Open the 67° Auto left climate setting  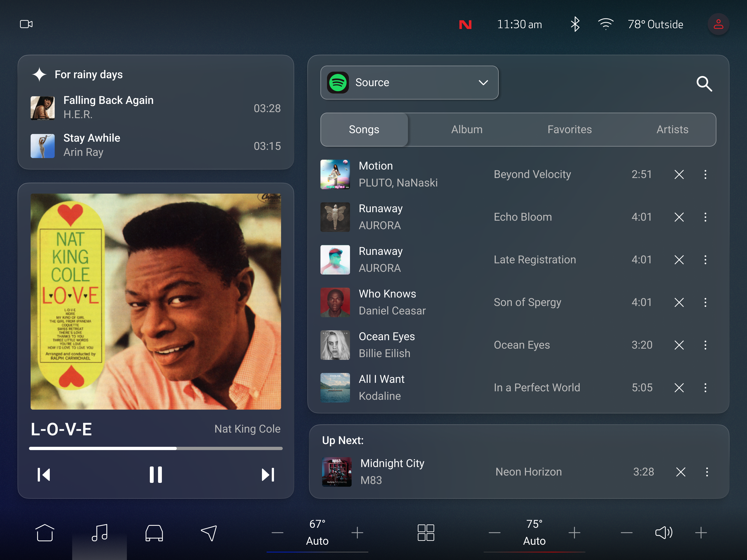pyautogui.click(x=317, y=533)
